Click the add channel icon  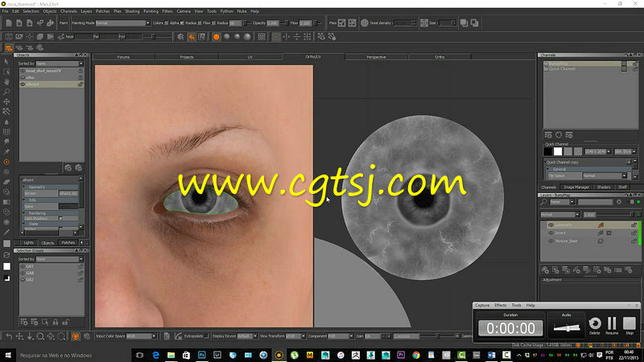548,135
